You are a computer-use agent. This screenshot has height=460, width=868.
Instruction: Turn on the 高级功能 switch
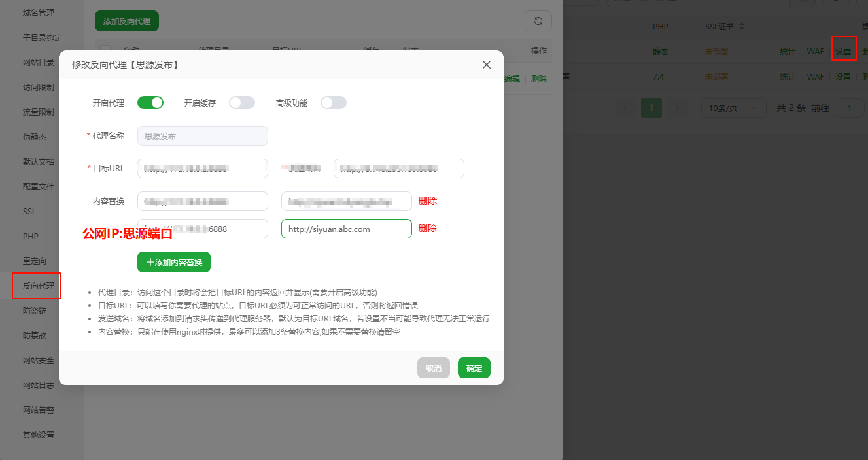tap(334, 103)
